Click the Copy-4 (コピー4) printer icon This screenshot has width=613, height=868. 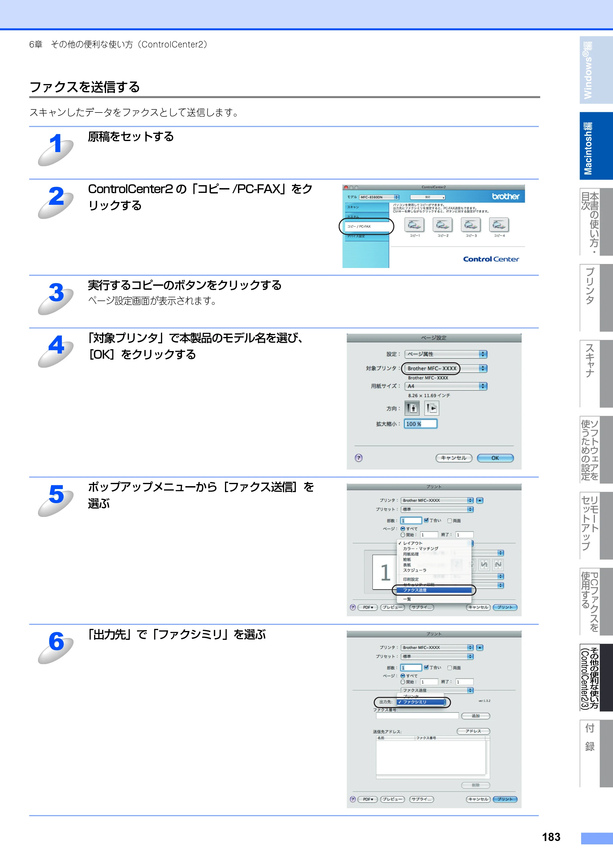point(499,225)
